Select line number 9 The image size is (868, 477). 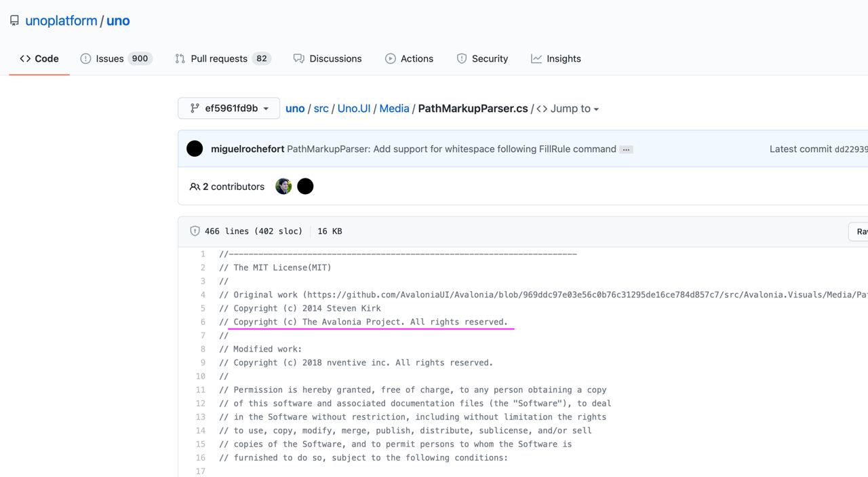202,362
